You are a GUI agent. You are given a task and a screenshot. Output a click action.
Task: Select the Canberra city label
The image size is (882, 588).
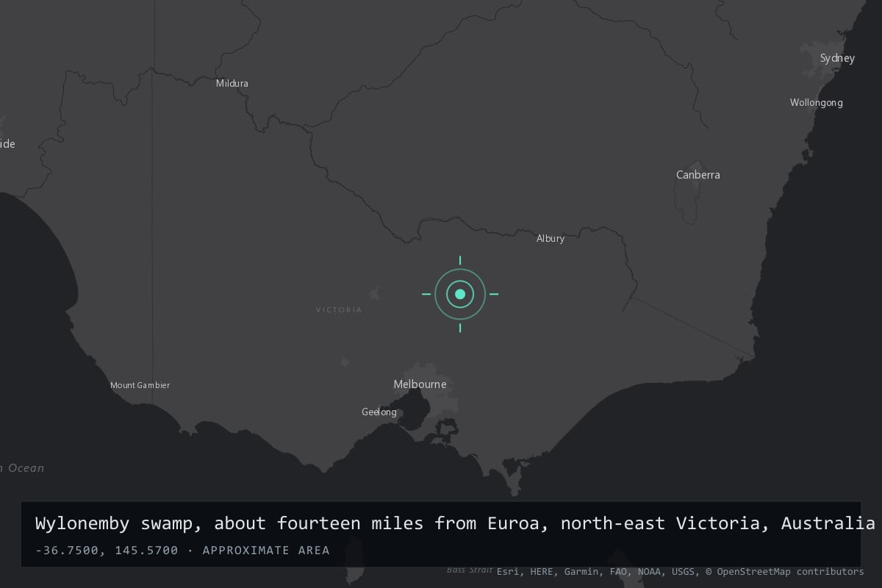[x=698, y=175]
